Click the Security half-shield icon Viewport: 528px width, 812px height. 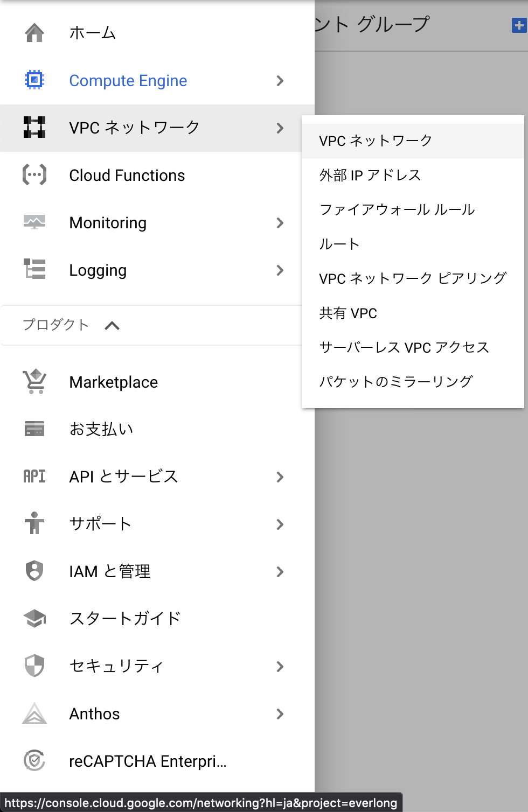point(34,666)
